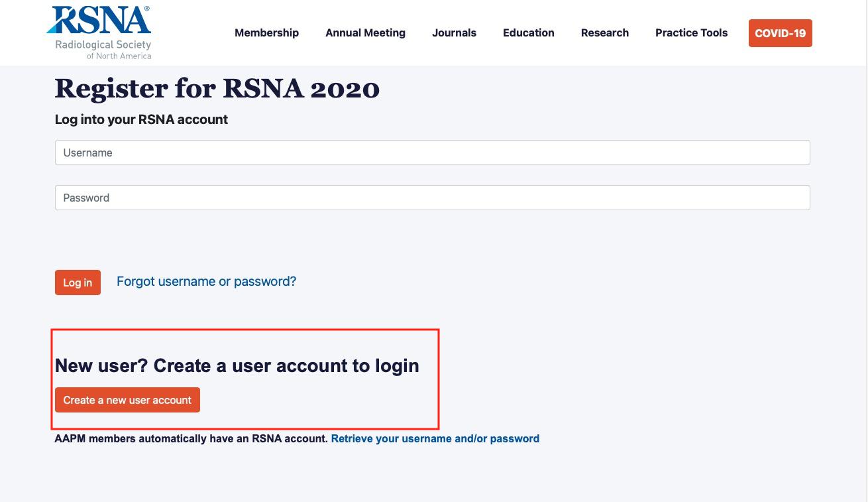Select Research in the navigation bar
868x502 pixels.
[x=605, y=32]
